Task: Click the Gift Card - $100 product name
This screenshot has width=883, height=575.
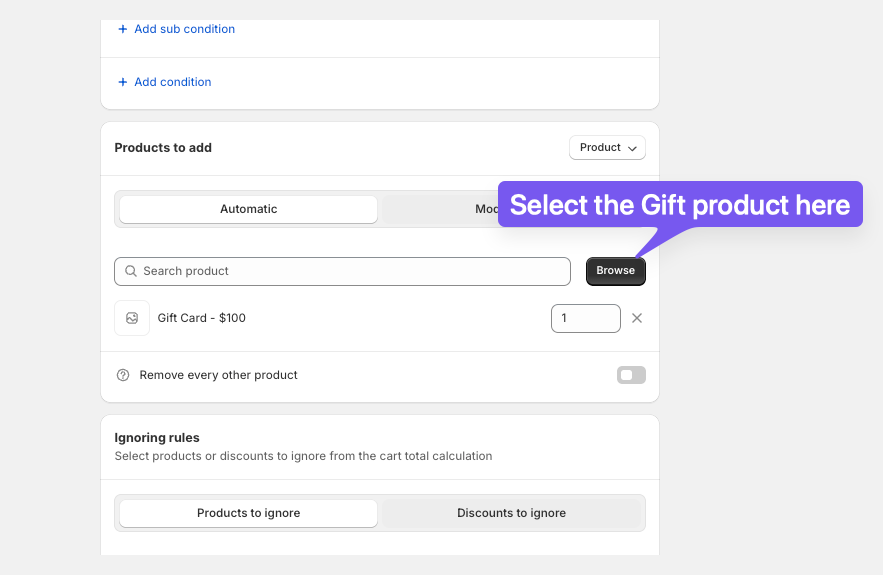Action: tap(202, 318)
